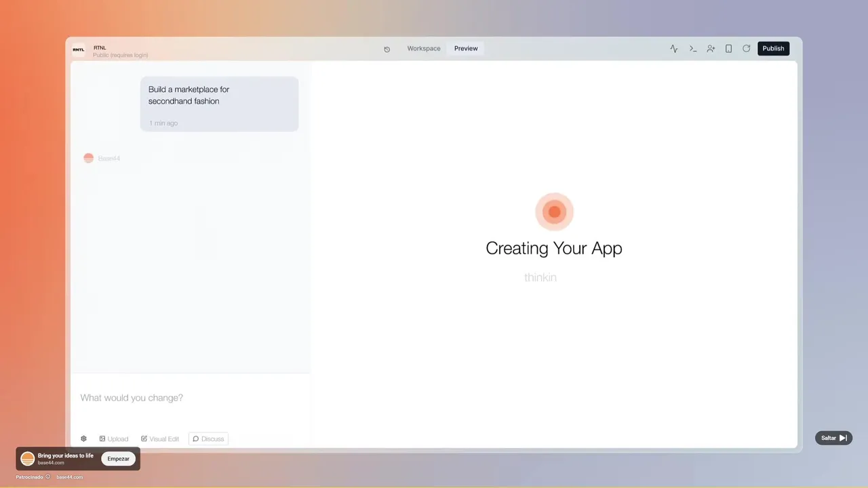Click the 'Patrocinado' label

coord(29,477)
